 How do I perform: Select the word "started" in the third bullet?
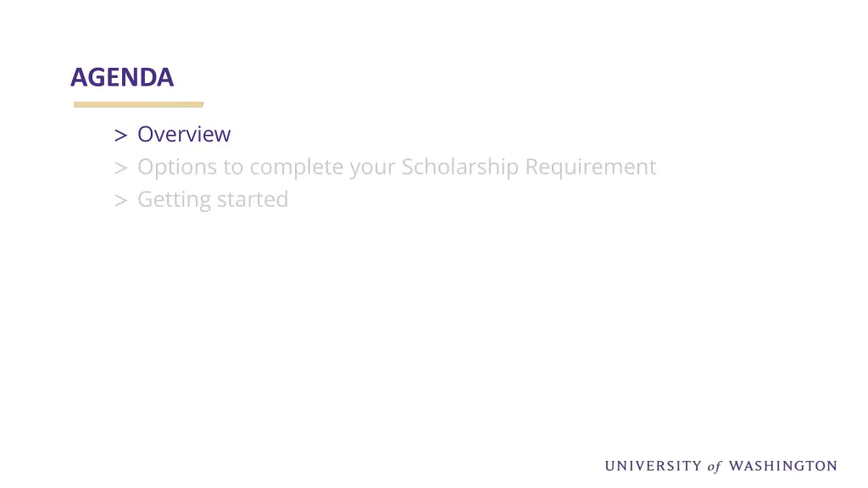tap(253, 200)
